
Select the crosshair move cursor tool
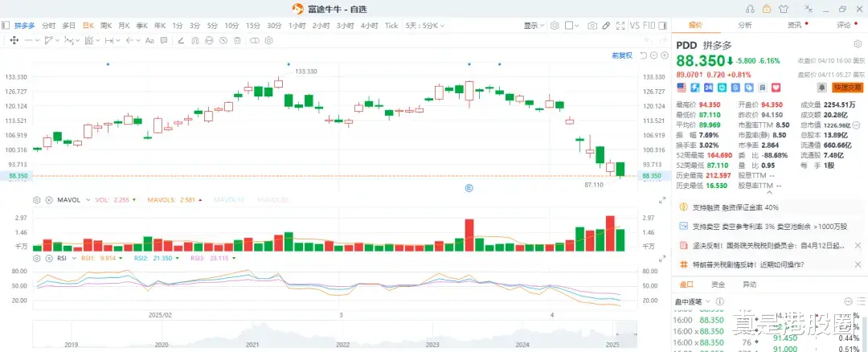[x=14, y=40]
